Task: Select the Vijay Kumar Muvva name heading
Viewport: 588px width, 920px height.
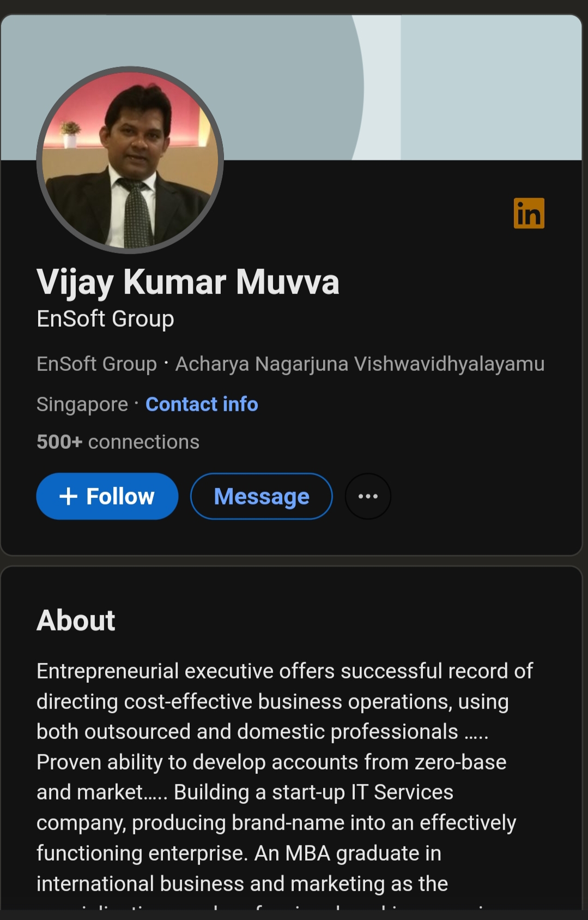Action: coord(188,282)
